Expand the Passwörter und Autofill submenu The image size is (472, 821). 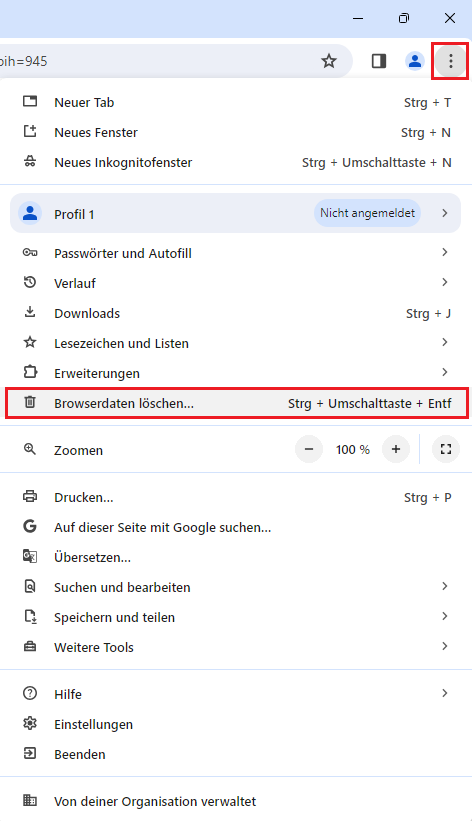236,253
